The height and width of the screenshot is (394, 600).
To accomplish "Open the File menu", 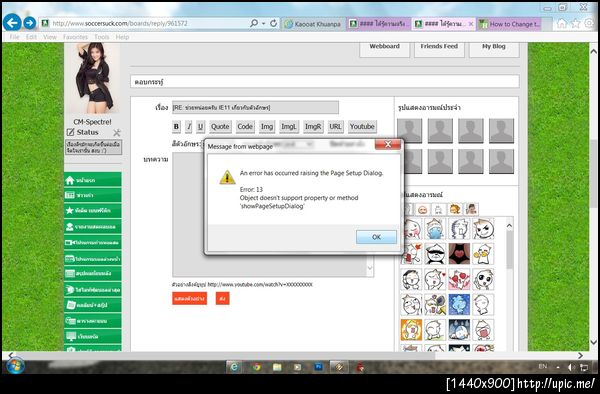I will point(14,37).
